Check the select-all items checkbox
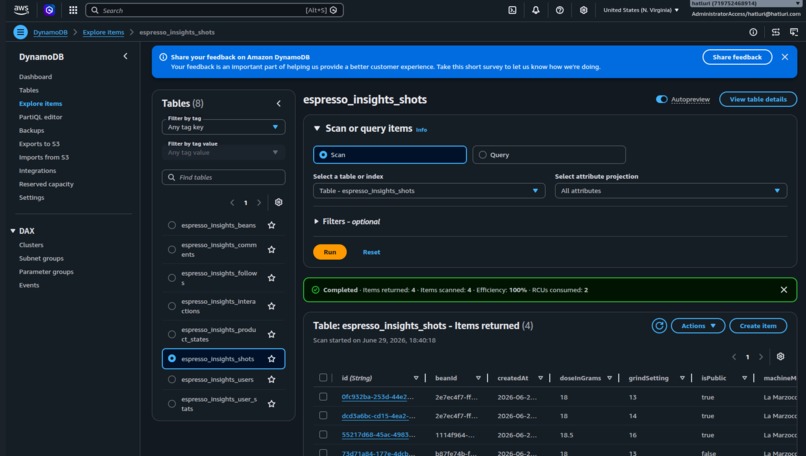806x456 pixels. point(323,377)
